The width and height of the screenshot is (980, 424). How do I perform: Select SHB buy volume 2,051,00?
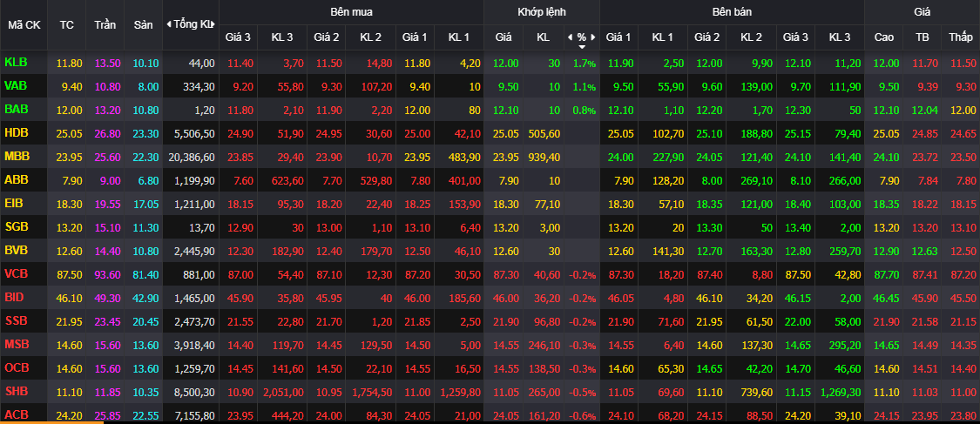[283, 392]
